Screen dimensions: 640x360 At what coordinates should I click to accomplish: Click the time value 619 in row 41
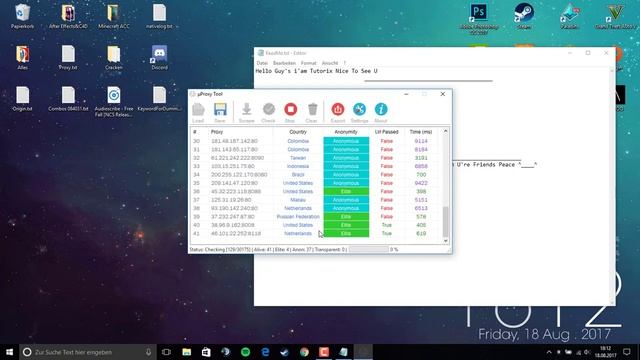coord(421,233)
